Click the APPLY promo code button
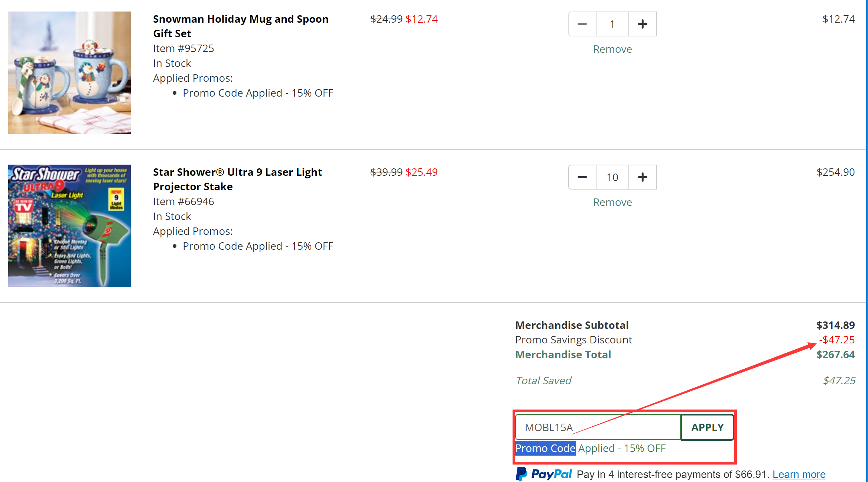The image size is (868, 482). click(x=707, y=427)
